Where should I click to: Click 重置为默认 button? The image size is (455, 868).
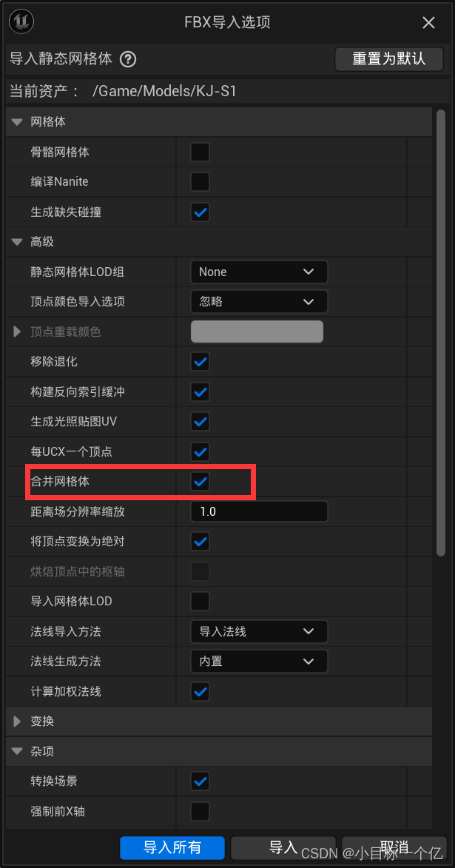389,58
